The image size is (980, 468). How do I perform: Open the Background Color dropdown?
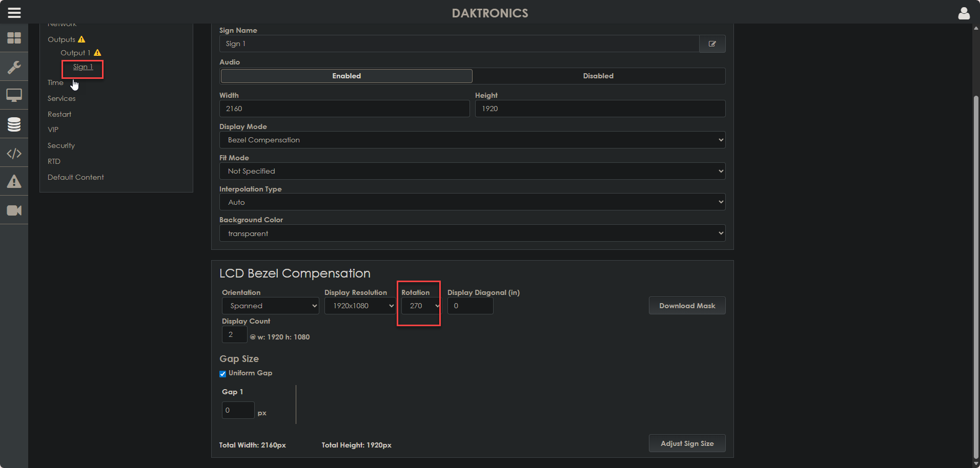472,234
